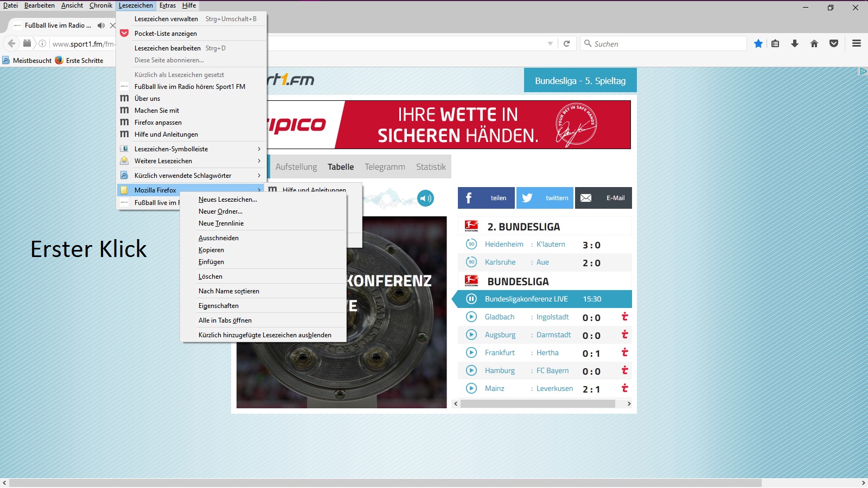Click the match list right scroll arrow
The image size is (868, 488).
point(629,403)
